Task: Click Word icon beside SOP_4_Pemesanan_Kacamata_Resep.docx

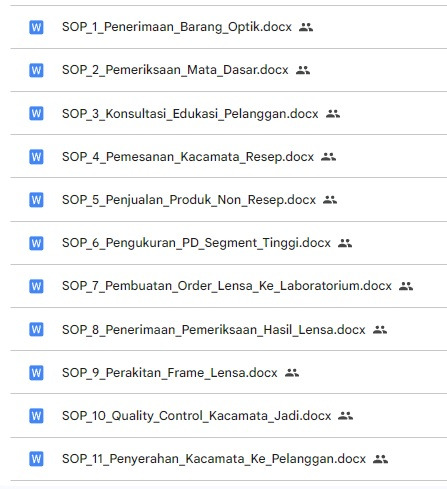Action: click(36, 157)
